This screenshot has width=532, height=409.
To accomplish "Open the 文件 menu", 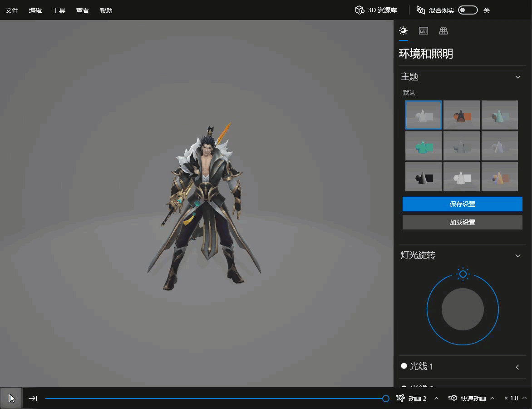I will 12,10.
